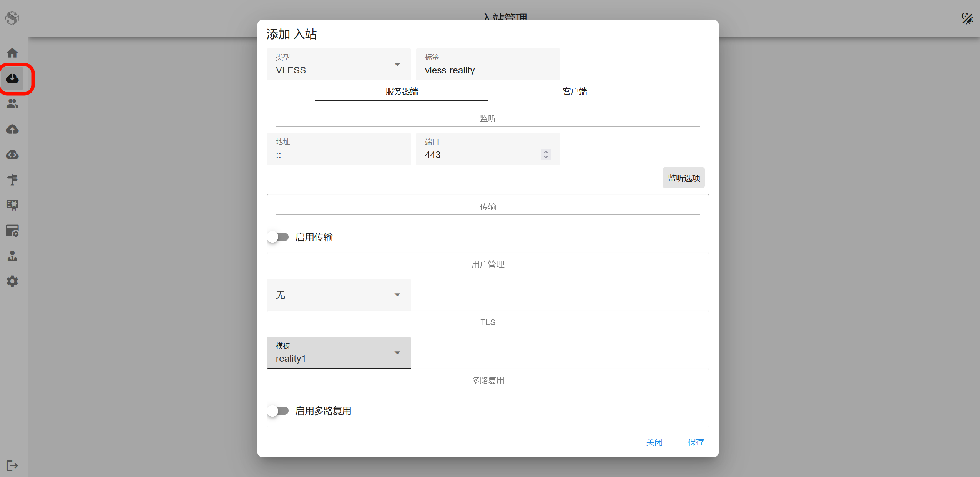This screenshot has width=980, height=477.
Task: Select the 服务器端 tab
Action: pyautogui.click(x=402, y=91)
